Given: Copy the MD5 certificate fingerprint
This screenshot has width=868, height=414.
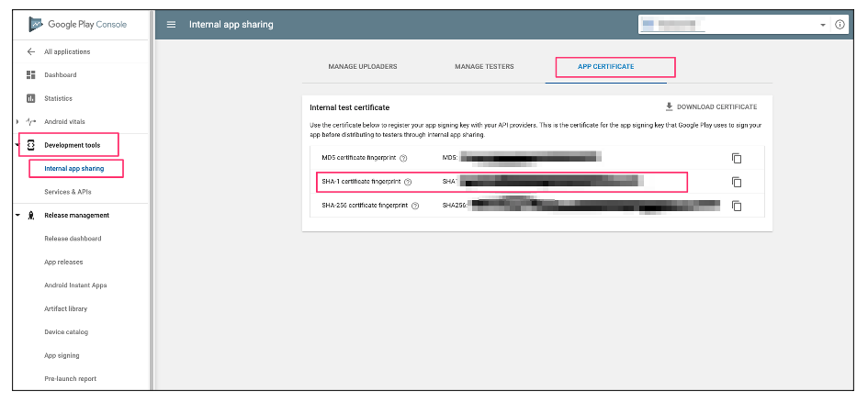Looking at the screenshot, I should pyautogui.click(x=736, y=158).
